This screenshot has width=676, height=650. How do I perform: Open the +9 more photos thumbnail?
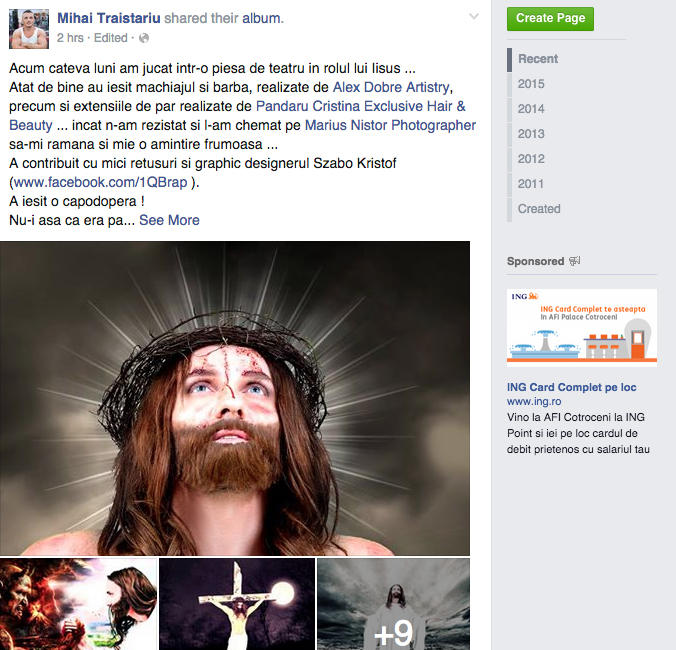click(394, 604)
